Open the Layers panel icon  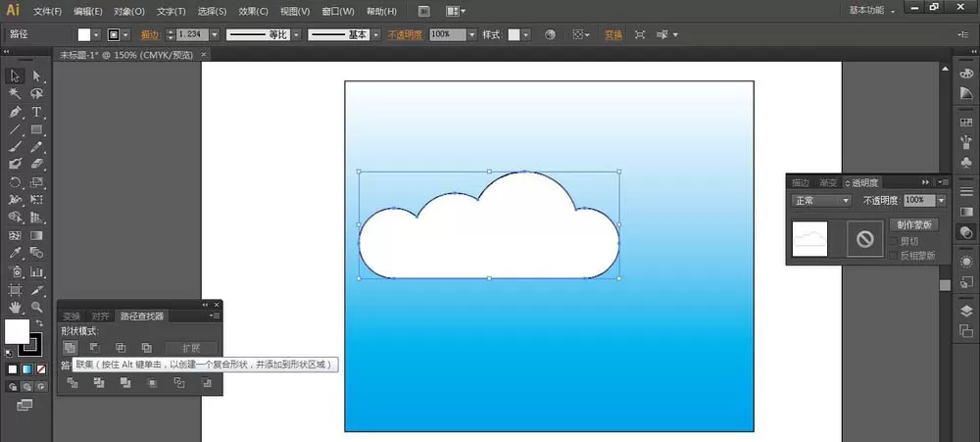(x=966, y=312)
